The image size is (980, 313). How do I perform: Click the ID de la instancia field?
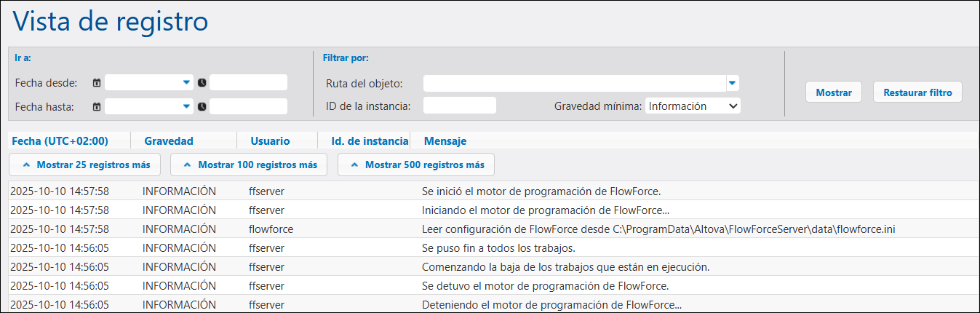pyautogui.click(x=459, y=106)
